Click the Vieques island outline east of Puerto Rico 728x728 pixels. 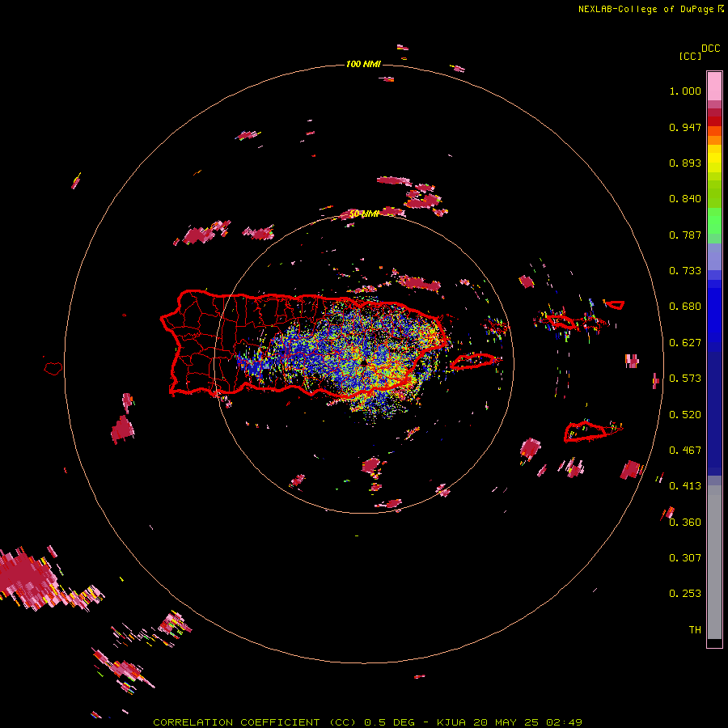pos(473,362)
